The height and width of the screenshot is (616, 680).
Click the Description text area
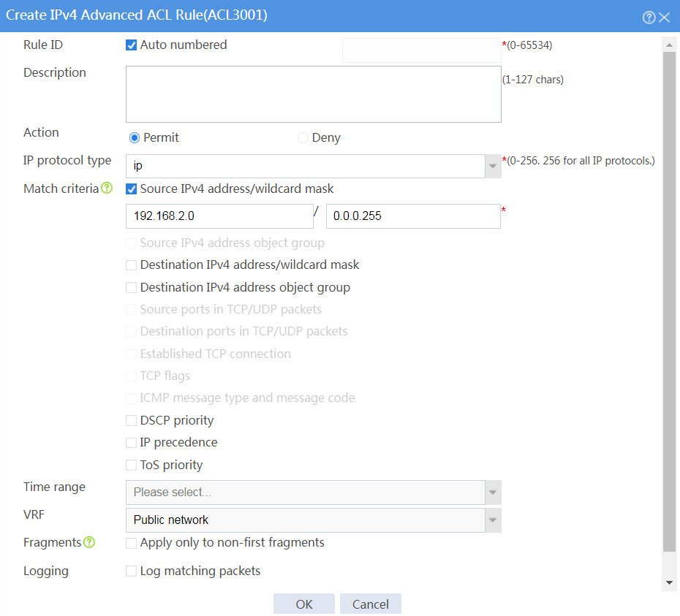point(314,94)
